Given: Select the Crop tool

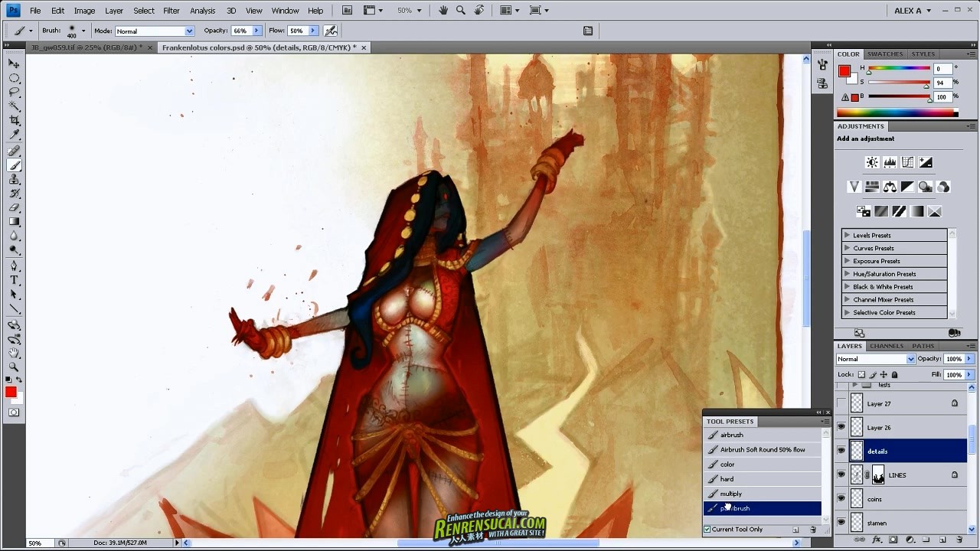Looking at the screenshot, I should click(x=14, y=121).
